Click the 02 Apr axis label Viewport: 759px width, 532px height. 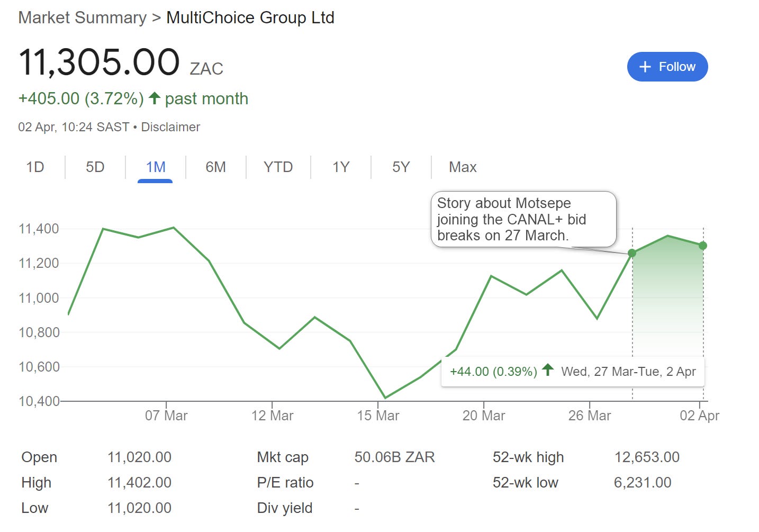tap(700, 416)
